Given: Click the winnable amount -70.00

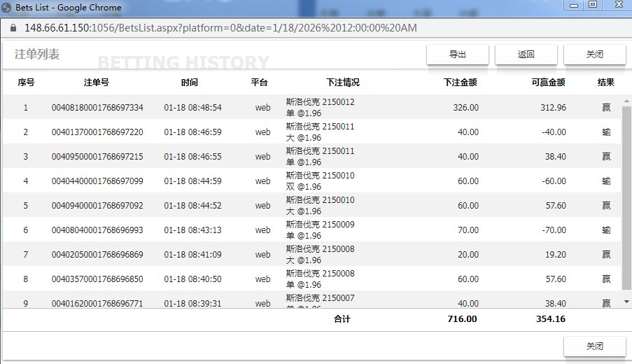Looking at the screenshot, I should pyautogui.click(x=554, y=230).
